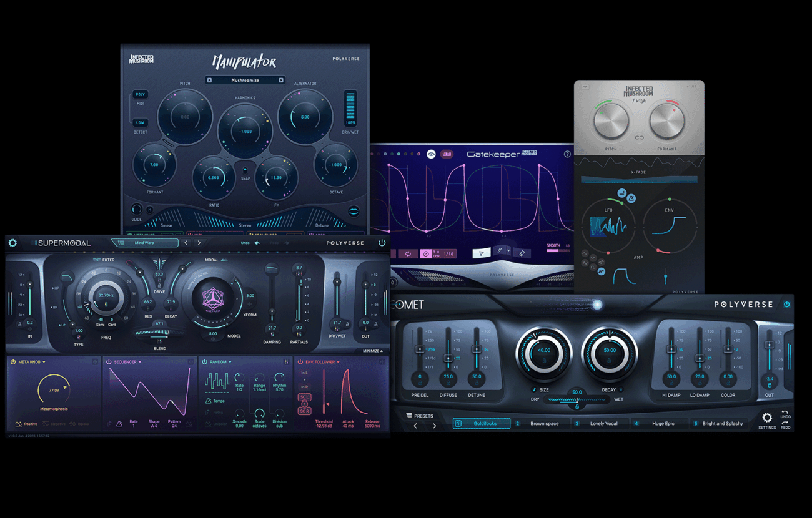This screenshot has height=518, width=812.
Task: Toggle Random modulator power
Action: [x=204, y=362]
